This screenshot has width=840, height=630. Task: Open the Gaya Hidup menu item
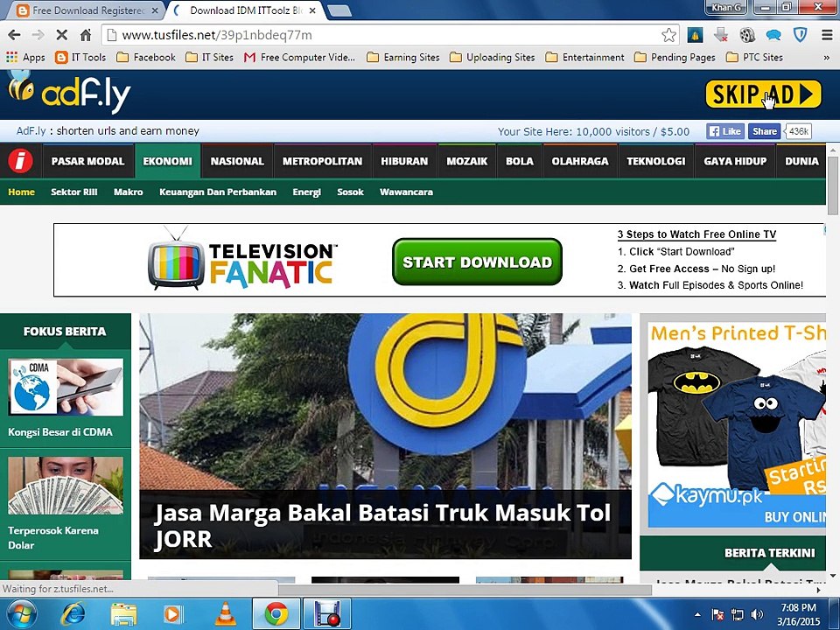point(735,161)
